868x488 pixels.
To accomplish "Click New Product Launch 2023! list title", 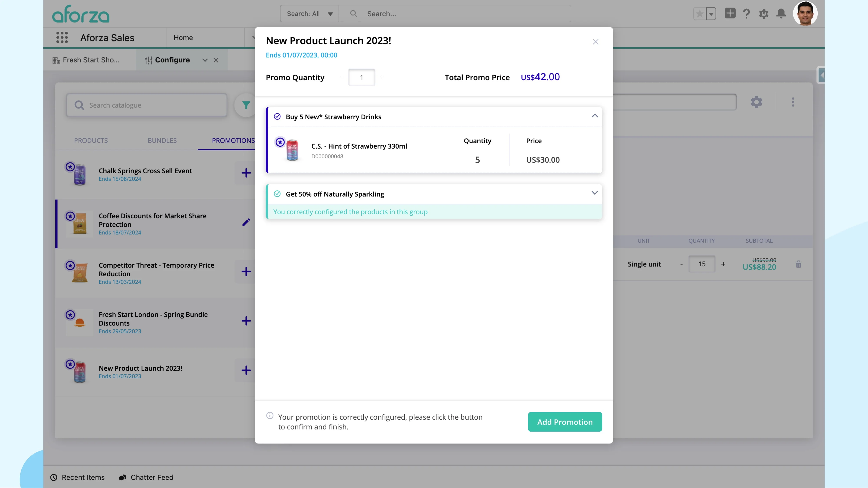I will coord(141,368).
